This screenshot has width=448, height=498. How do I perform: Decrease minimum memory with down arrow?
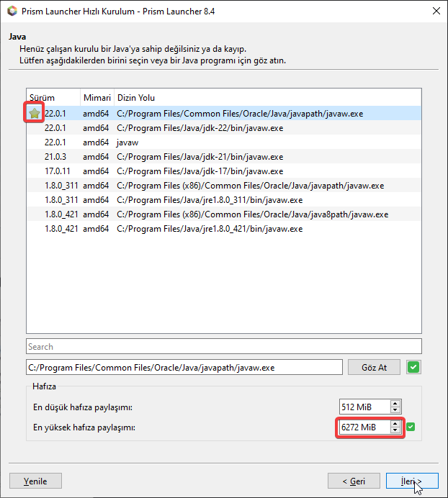point(395,410)
